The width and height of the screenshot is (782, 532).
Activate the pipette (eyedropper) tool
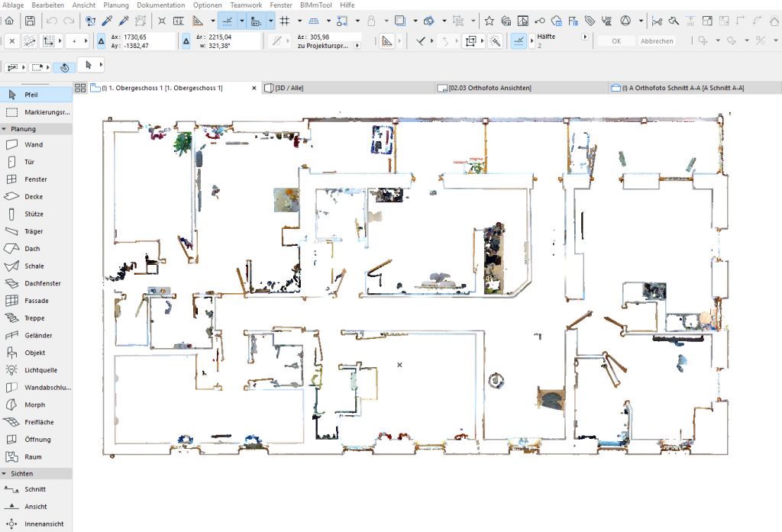[x=108, y=21]
